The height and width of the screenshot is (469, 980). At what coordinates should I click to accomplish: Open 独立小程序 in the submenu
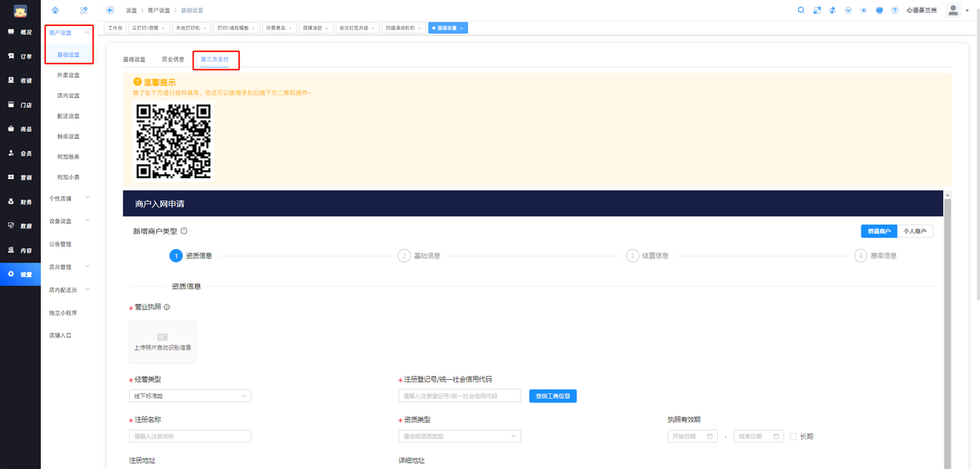[x=62, y=313]
